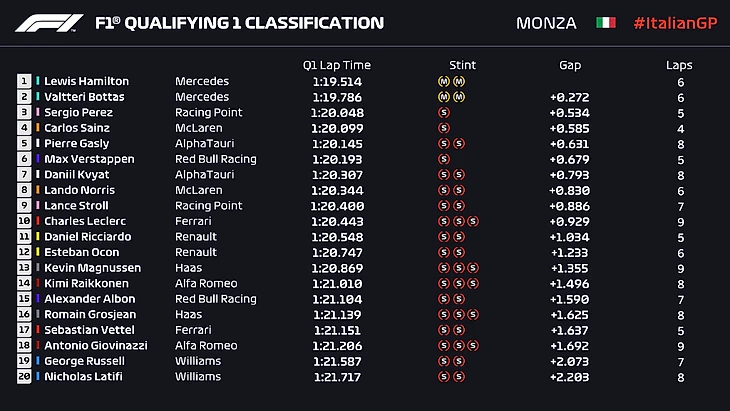Click position number 1 badge
The image size is (730, 411).
24,82
